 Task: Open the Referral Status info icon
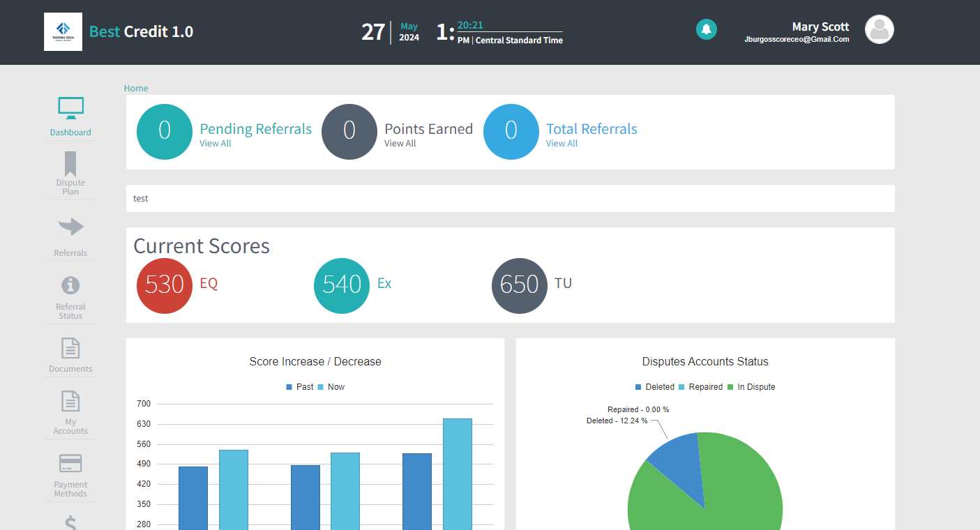pos(70,285)
